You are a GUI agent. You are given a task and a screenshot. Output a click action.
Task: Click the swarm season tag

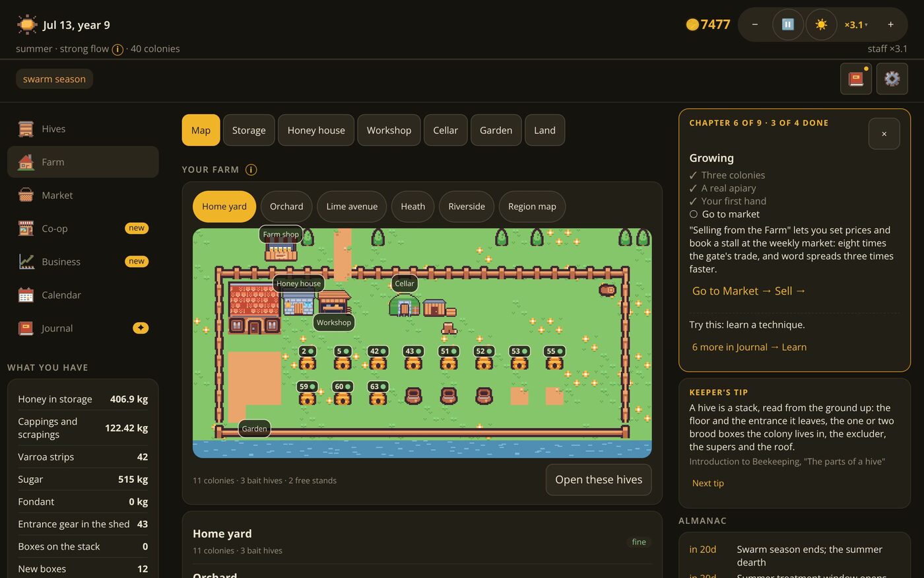(x=54, y=79)
